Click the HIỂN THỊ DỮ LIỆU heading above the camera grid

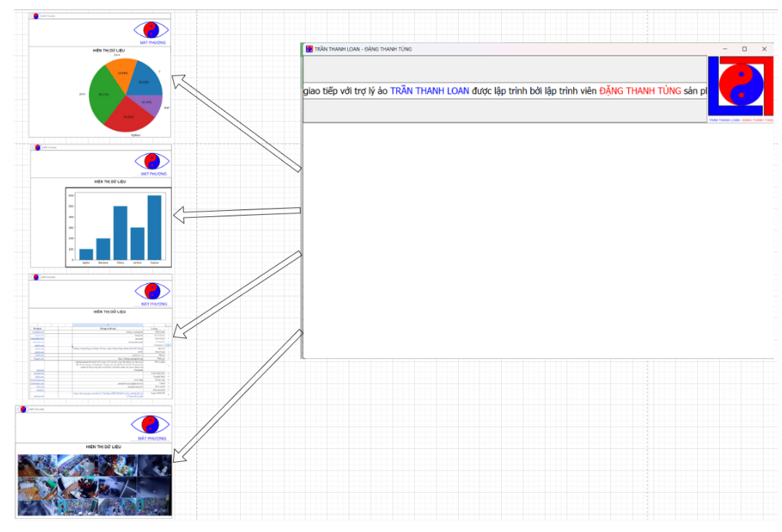point(103,447)
